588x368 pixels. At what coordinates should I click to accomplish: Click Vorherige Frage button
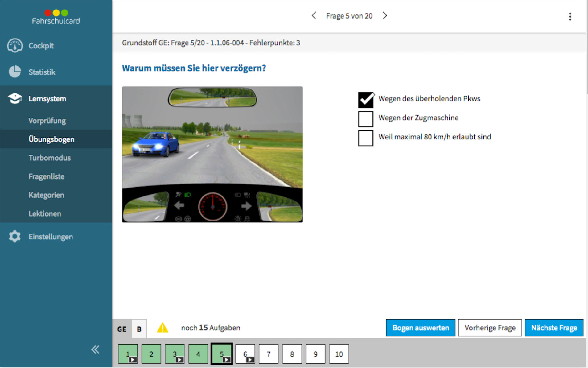tap(490, 328)
